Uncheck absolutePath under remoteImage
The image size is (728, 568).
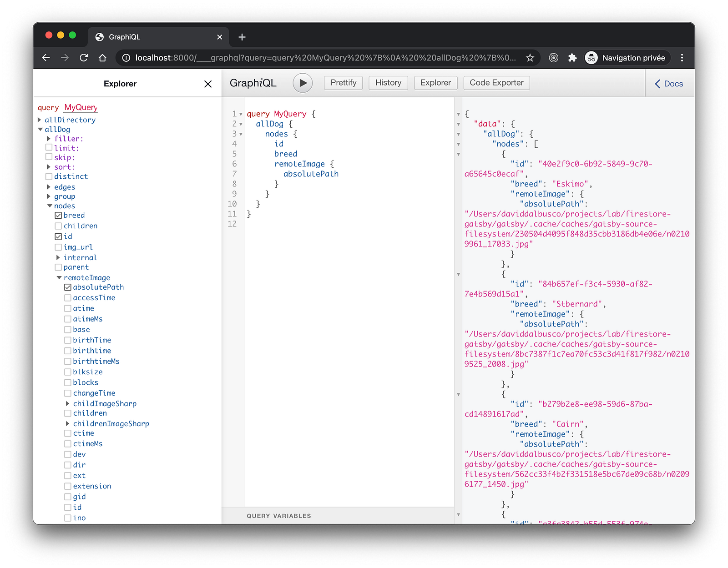68,287
